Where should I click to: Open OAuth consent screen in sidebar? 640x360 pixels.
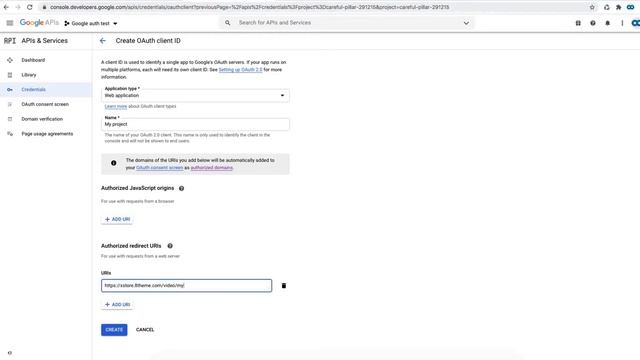coord(45,104)
